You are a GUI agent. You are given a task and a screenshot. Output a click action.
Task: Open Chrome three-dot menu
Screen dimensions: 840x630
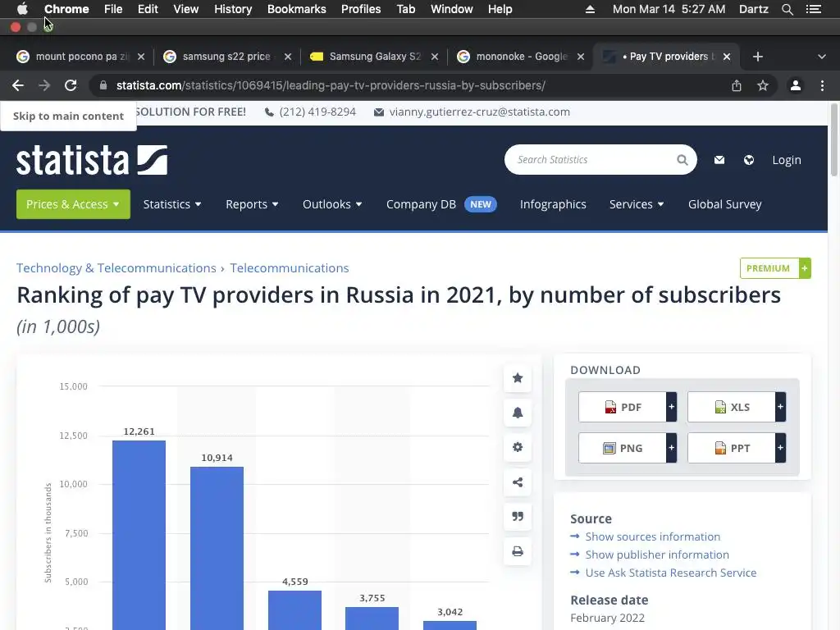click(822, 85)
